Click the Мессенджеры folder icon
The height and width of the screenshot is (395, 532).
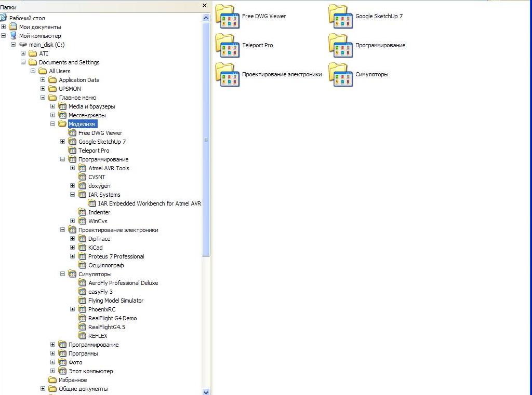point(62,115)
